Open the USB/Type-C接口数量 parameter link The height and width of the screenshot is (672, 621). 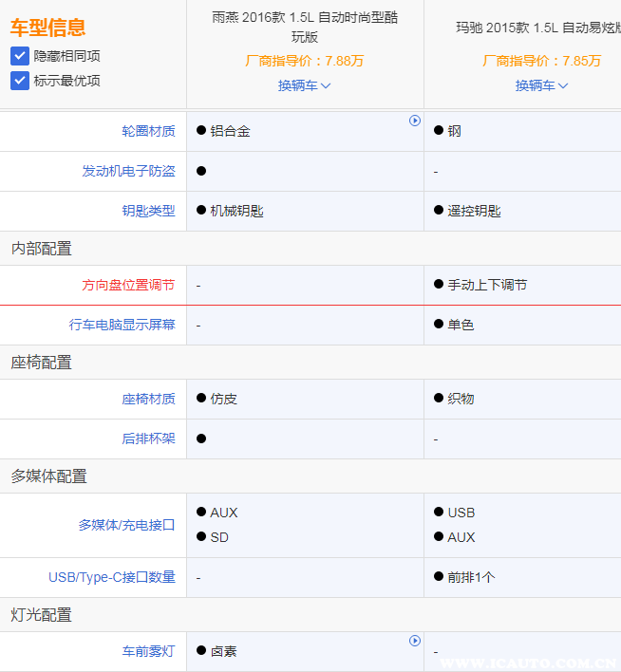click(x=112, y=577)
